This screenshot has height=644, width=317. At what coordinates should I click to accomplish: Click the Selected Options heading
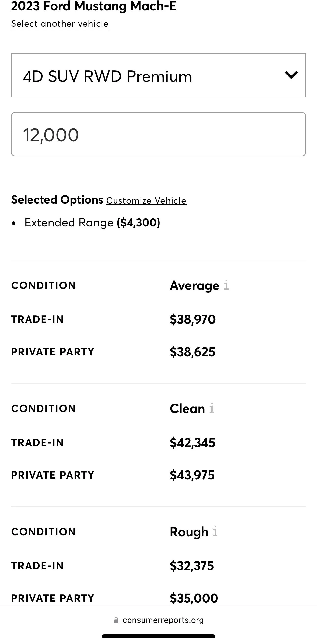57,200
